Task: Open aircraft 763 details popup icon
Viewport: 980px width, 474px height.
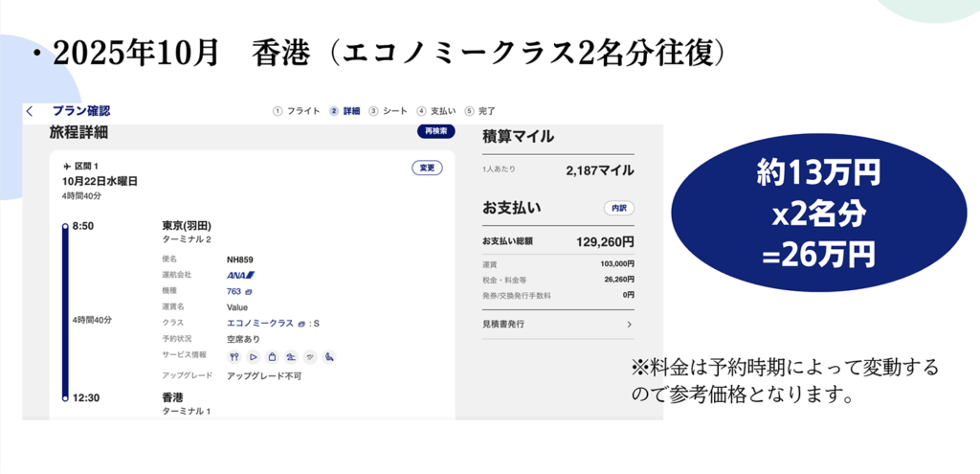Action: click(x=249, y=291)
